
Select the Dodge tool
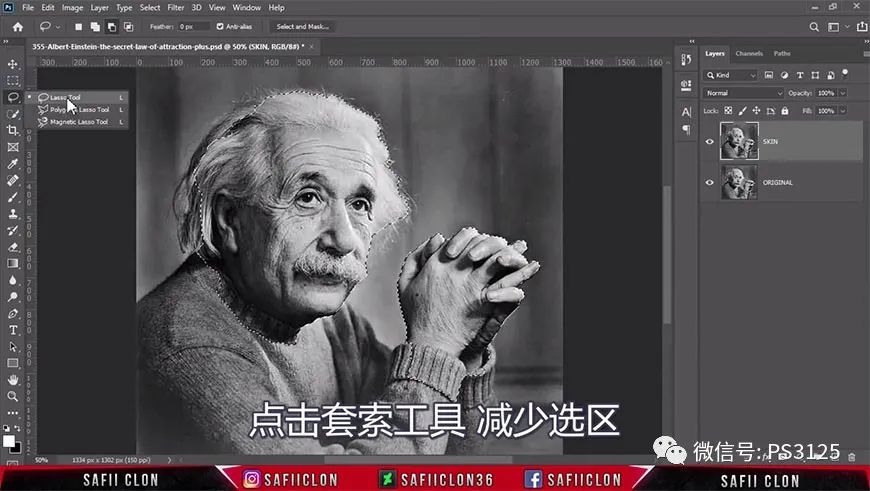pyautogui.click(x=13, y=297)
